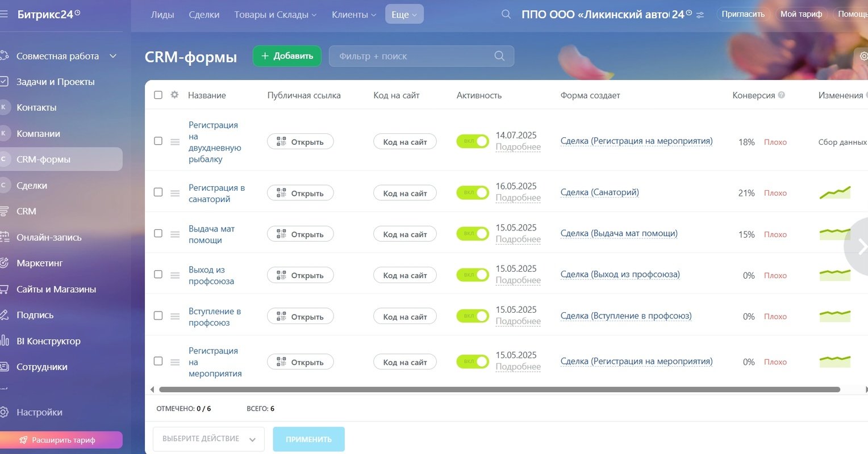
Task: Click the Фильтр + поиск input field
Action: click(422, 56)
